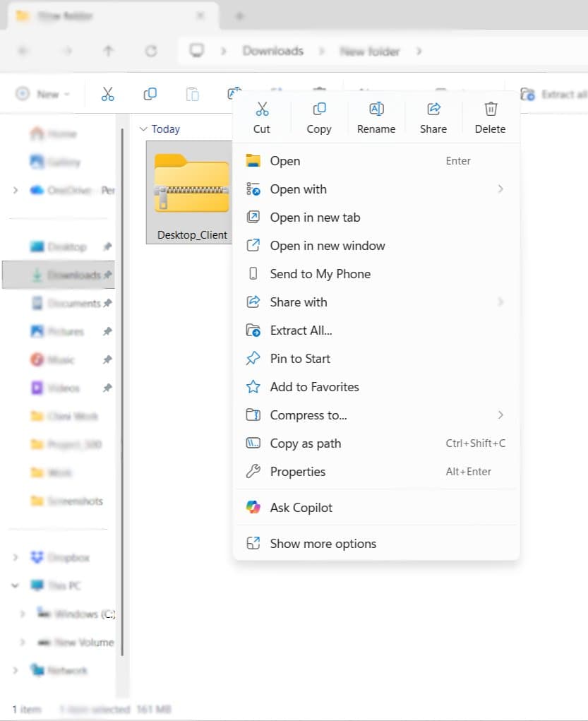Expand the Windows (C:) drive node
This screenshot has height=721, width=588.
tap(22, 614)
